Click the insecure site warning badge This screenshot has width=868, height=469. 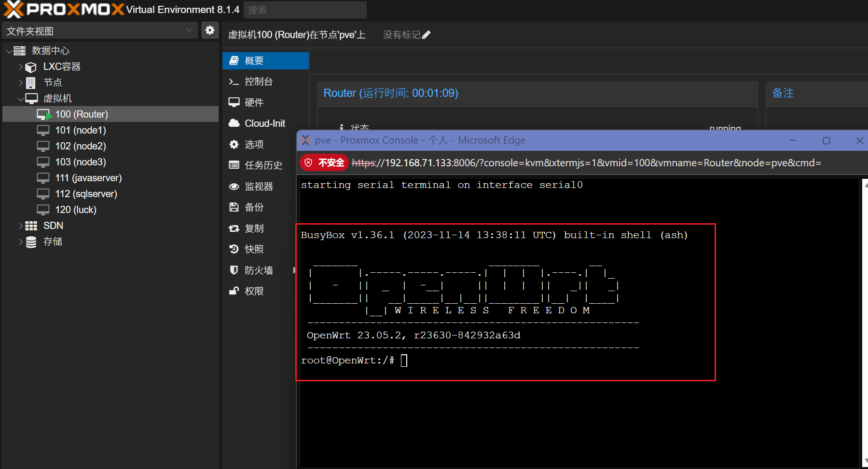324,163
